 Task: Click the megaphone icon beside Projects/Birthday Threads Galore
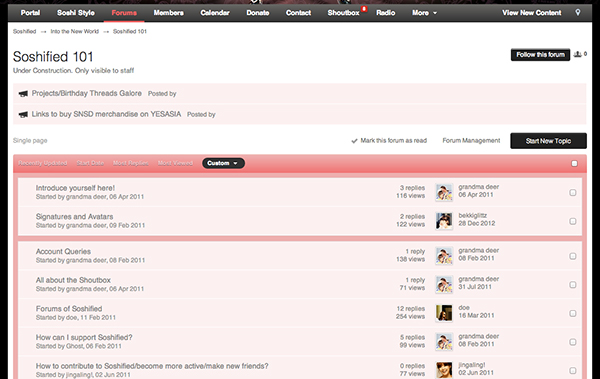23,94
